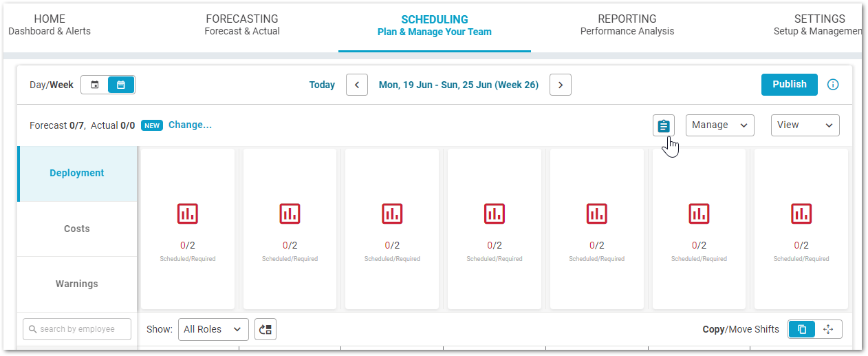The height and width of the screenshot is (356, 868).
Task: Click the week date range text
Action: click(459, 85)
